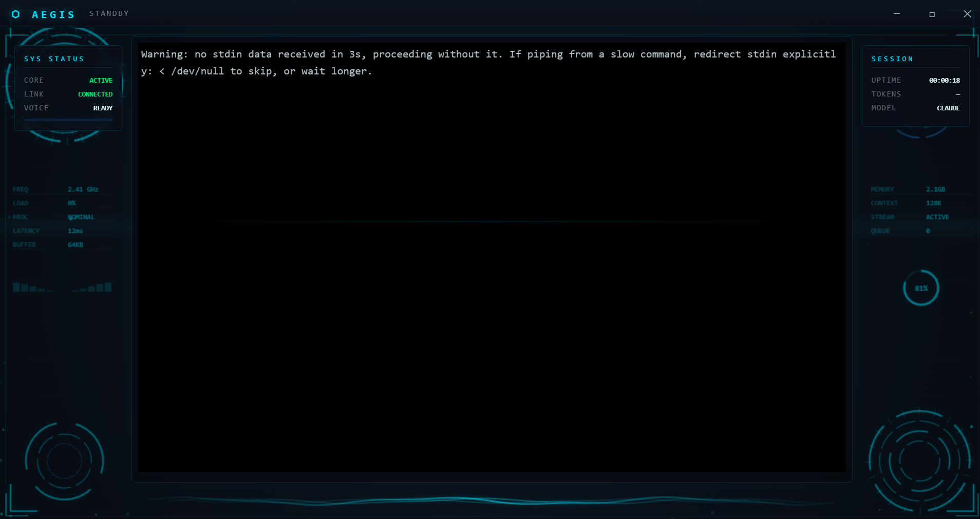Click the UPTIME counter value
980x519 pixels.
click(x=944, y=81)
